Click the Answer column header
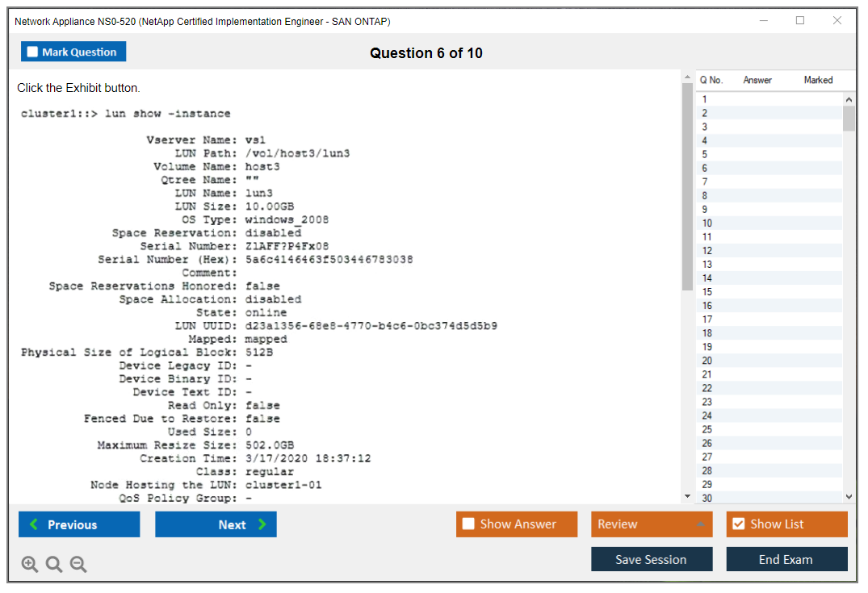Image resolution: width=868 pixels, height=593 pixels. (757, 80)
